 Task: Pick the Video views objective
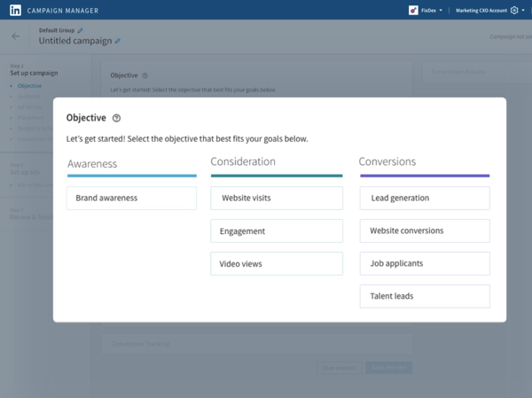coord(277,263)
